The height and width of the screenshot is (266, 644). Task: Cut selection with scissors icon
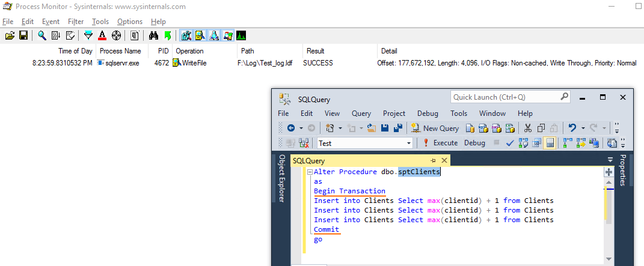click(x=528, y=128)
